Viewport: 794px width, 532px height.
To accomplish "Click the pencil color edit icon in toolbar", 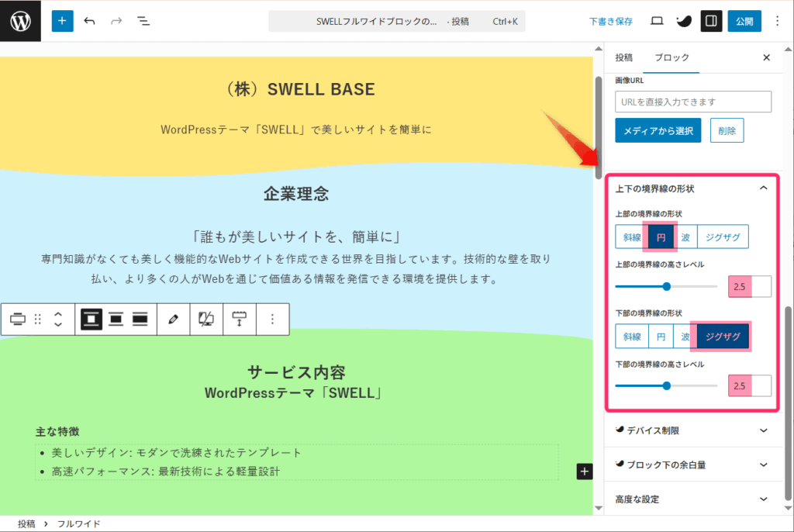I will coord(173,320).
